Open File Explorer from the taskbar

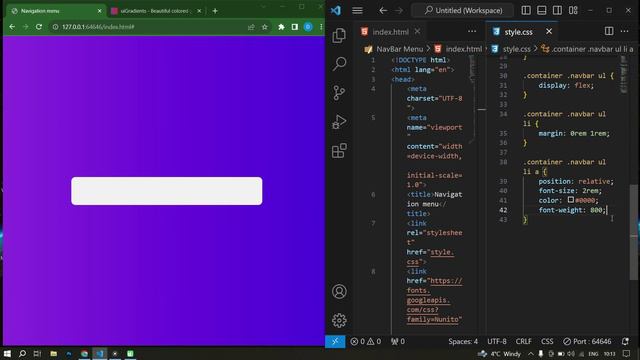[x=53, y=353]
